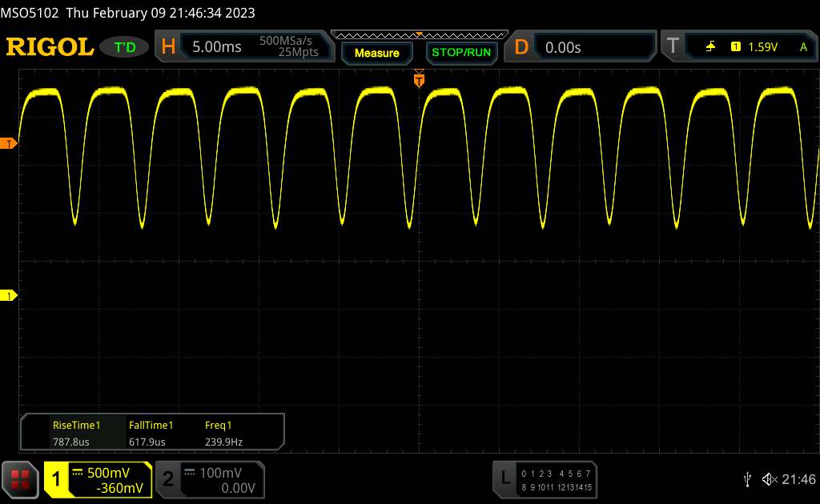This screenshot has height=504, width=820.
Task: Click the waveform memory position bar
Action: coord(419,34)
